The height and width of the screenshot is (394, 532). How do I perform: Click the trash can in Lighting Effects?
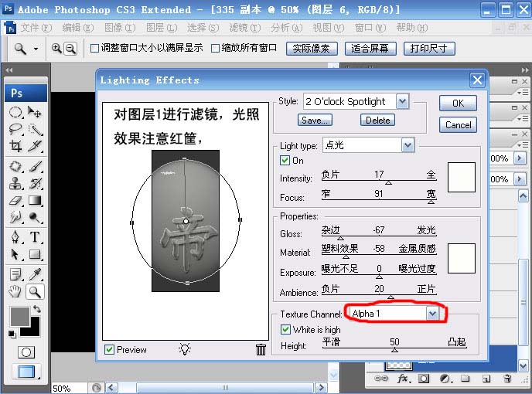pos(261,349)
